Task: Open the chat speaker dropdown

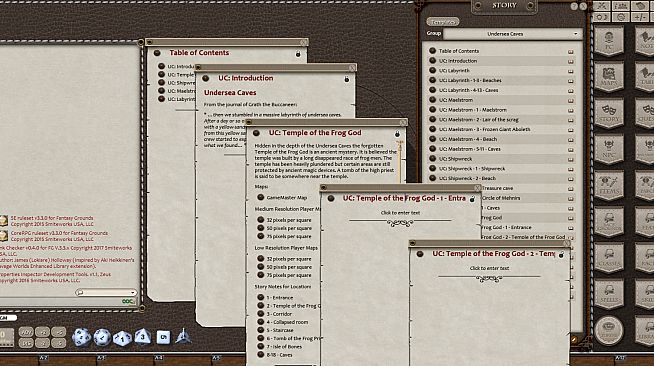Action: coord(106,292)
